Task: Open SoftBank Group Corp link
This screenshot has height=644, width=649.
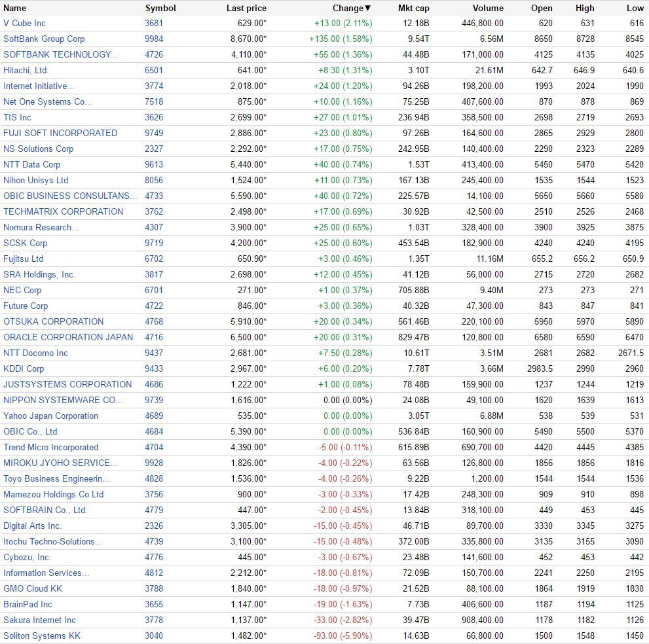Action: click(x=44, y=39)
